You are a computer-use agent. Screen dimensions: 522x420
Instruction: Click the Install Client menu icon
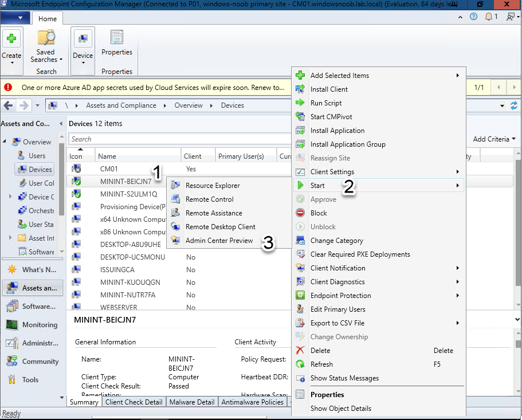(300, 89)
